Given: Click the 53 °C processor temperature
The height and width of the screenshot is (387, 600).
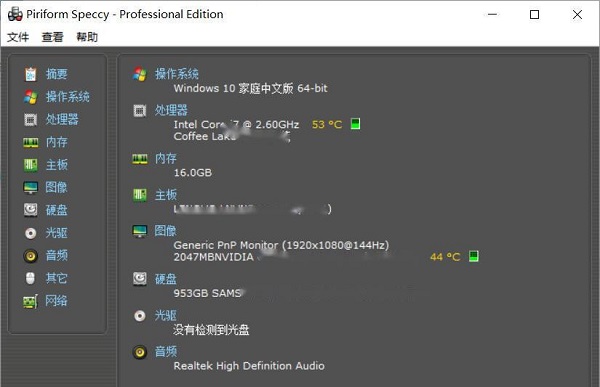Looking at the screenshot, I should tap(327, 124).
